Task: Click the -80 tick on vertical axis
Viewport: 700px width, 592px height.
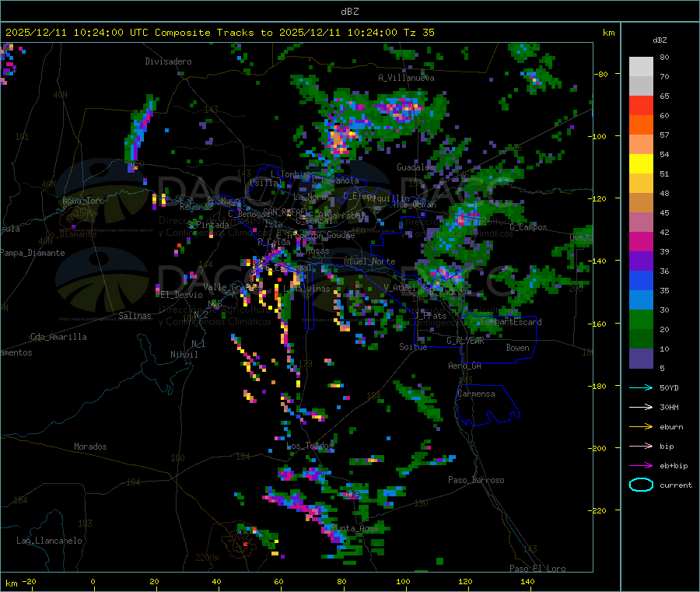Action: point(601,74)
